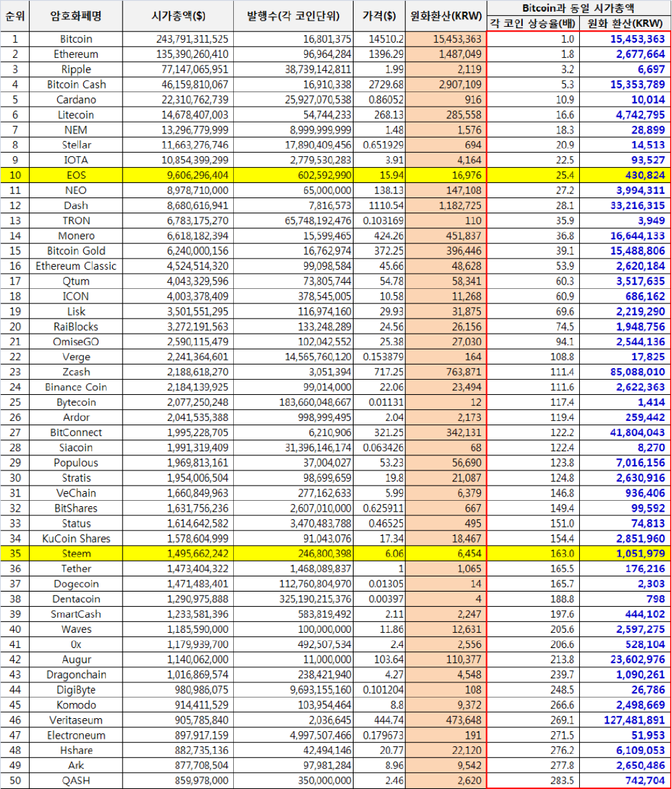Click Ripple supply 38,739,142,811
672x789 pixels.
(x=293, y=69)
